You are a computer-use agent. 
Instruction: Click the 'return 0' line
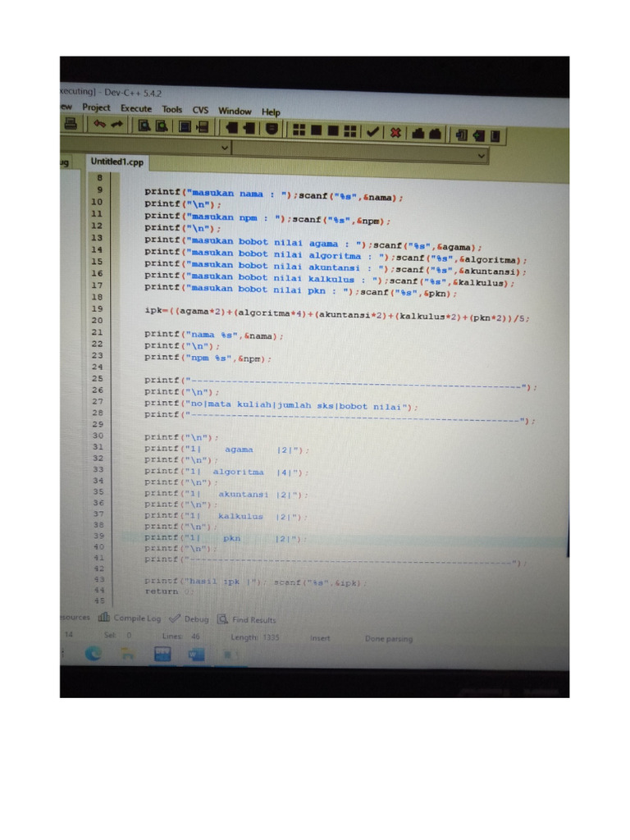click(x=169, y=591)
